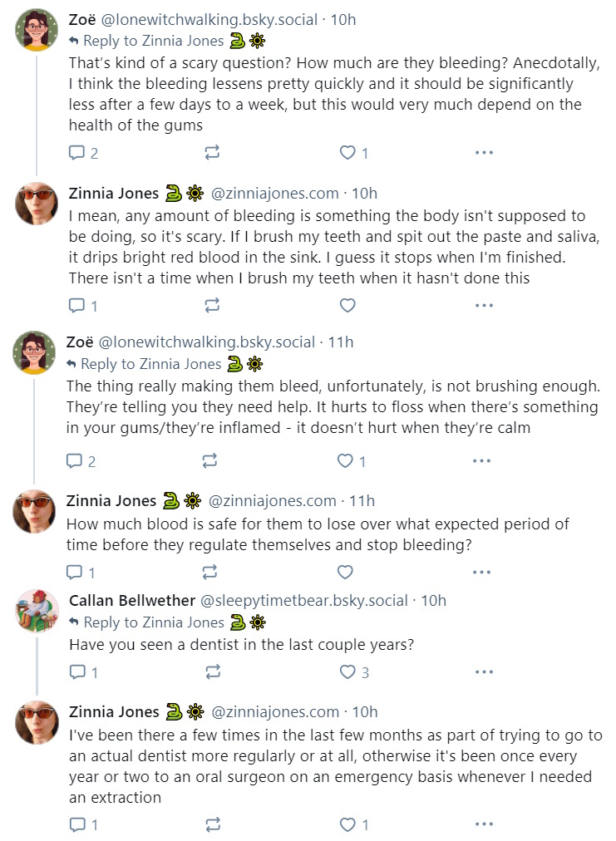
Task: Repost Zinnia's post about the oral surgeon
Action: 213,824
